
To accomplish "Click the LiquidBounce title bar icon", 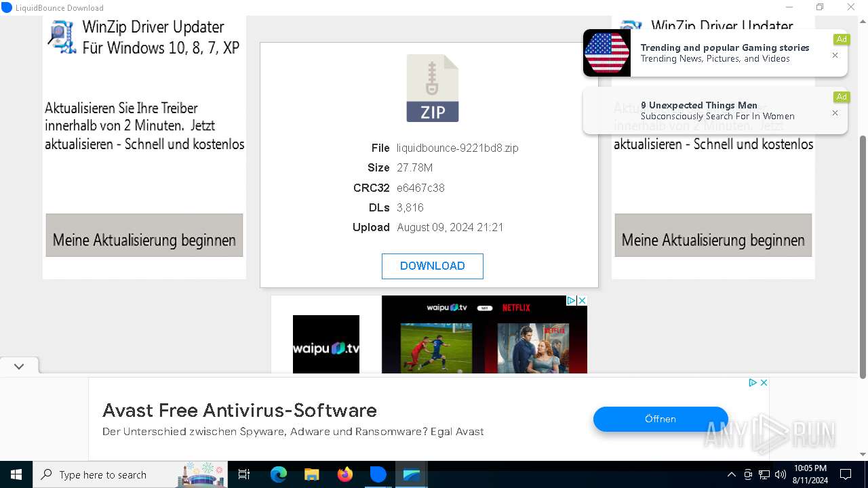I will [x=7, y=7].
